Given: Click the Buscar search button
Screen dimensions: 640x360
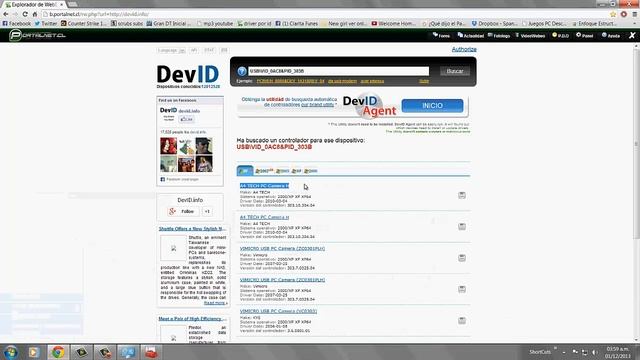Looking at the screenshot, I should pos(455,71).
